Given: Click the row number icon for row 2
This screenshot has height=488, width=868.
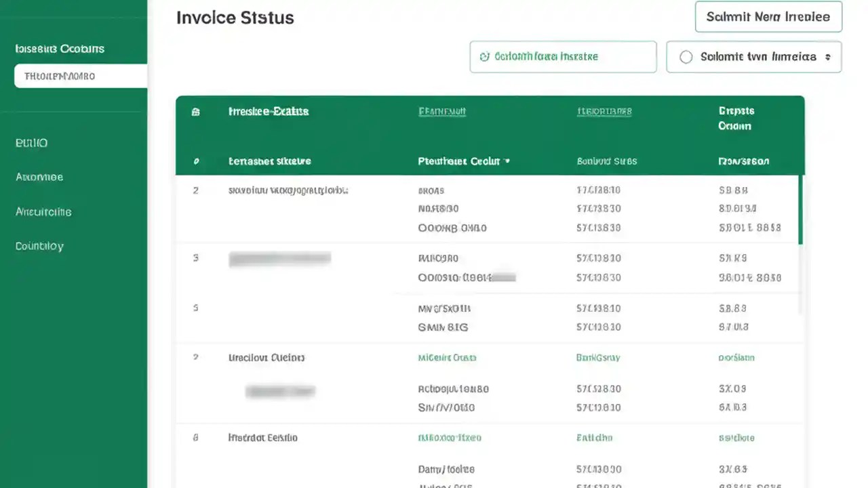Looking at the screenshot, I should [195, 190].
